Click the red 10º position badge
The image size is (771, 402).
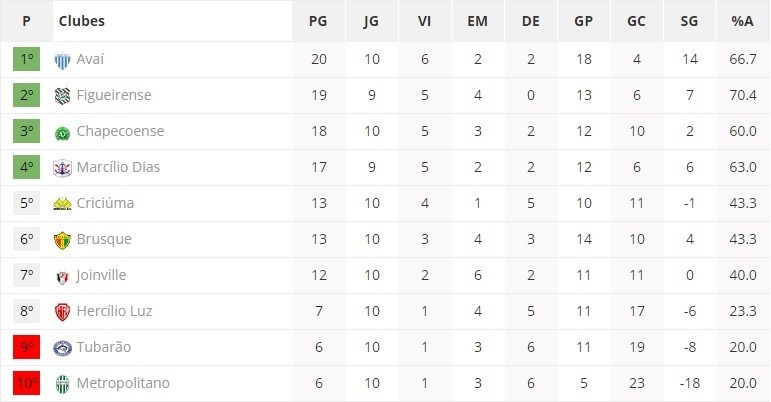coord(27,383)
